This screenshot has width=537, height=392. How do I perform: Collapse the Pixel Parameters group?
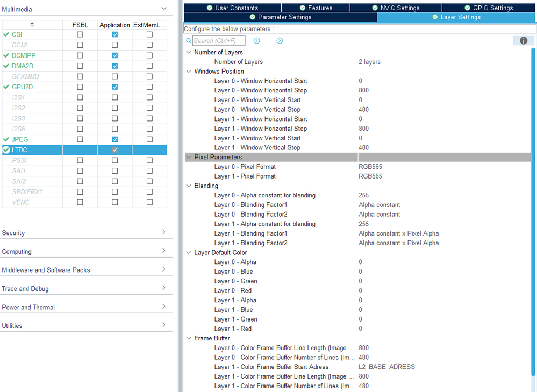[x=189, y=156]
